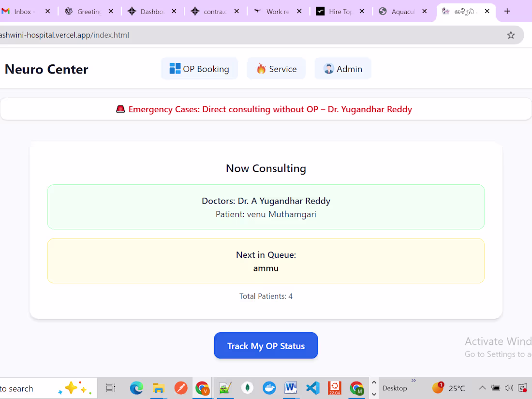Screen dimensions: 532x399
Task: Click the queued patient name ammu
Action: pos(266,268)
